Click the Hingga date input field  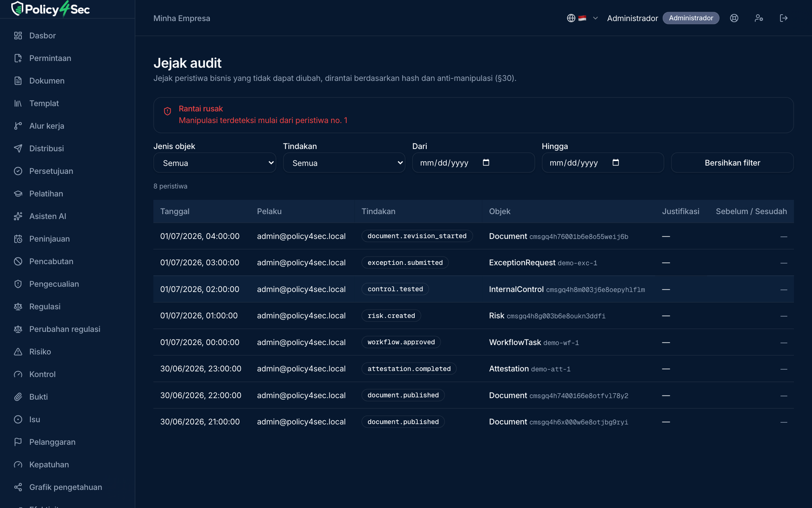tap(603, 163)
